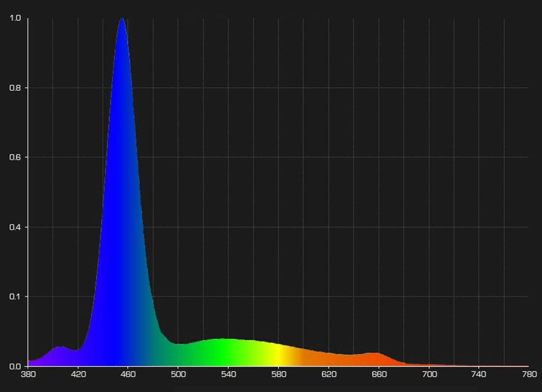Click the 740 wavelength axis label
This screenshot has height=392, width=542.
coord(479,374)
